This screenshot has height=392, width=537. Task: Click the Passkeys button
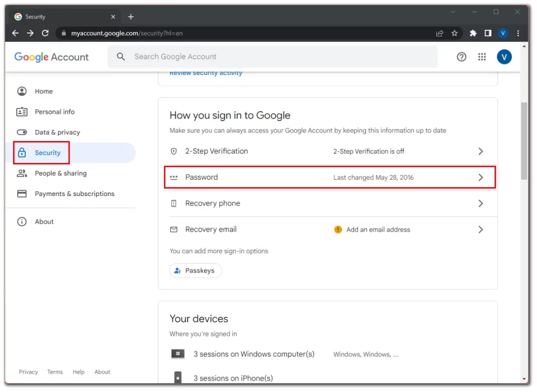tap(196, 271)
